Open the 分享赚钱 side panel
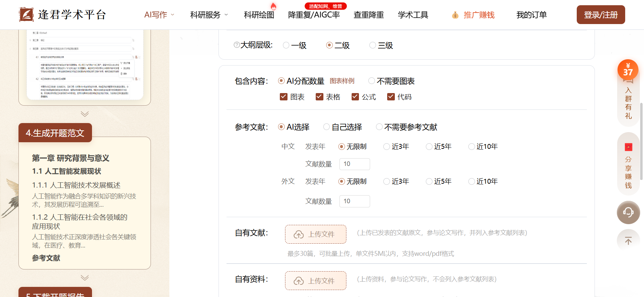This screenshot has width=644, height=297. click(x=628, y=165)
